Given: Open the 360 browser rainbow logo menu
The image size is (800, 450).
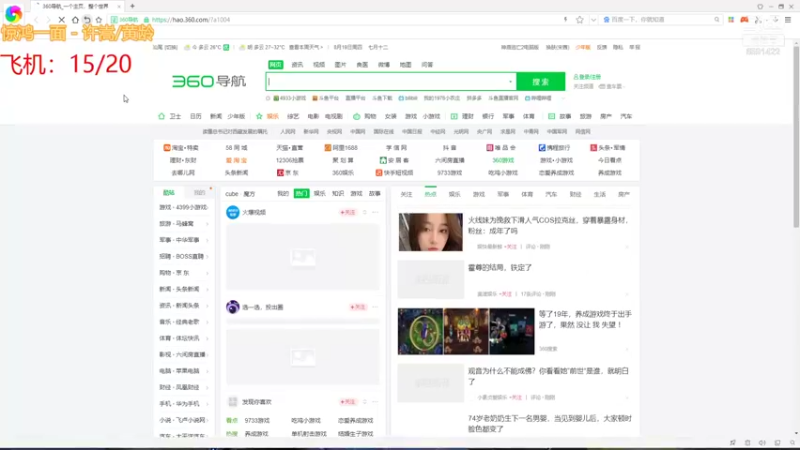Looking at the screenshot, I should pyautogui.click(x=14, y=14).
